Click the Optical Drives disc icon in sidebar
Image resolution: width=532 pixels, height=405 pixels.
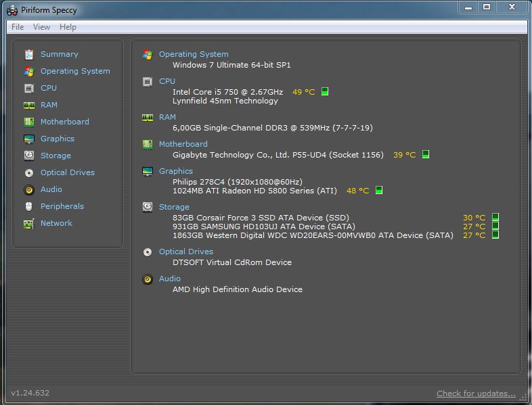[29, 173]
